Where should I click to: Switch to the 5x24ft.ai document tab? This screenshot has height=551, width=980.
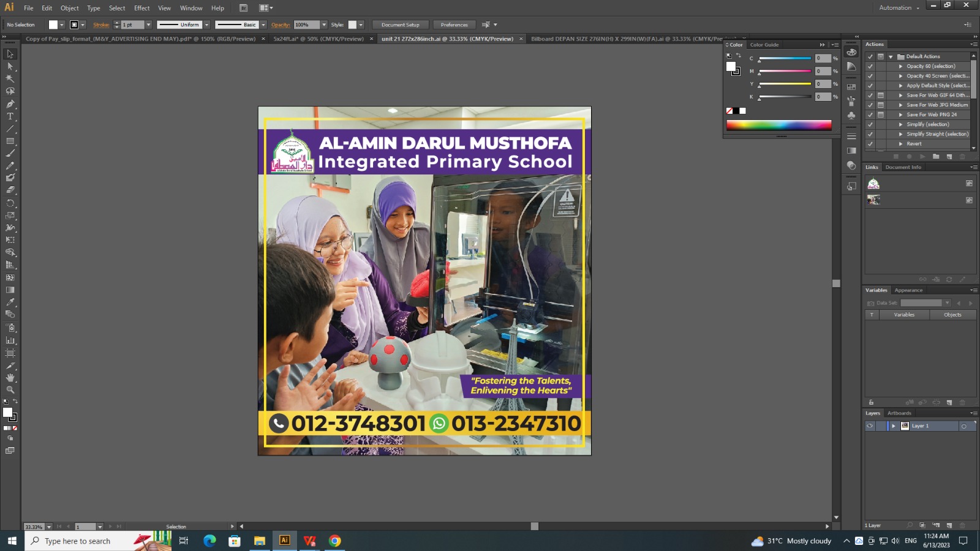click(x=318, y=39)
